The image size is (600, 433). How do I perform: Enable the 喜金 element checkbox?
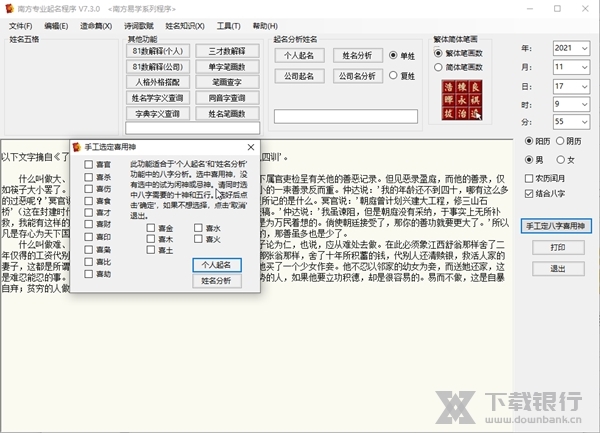[x=151, y=228]
